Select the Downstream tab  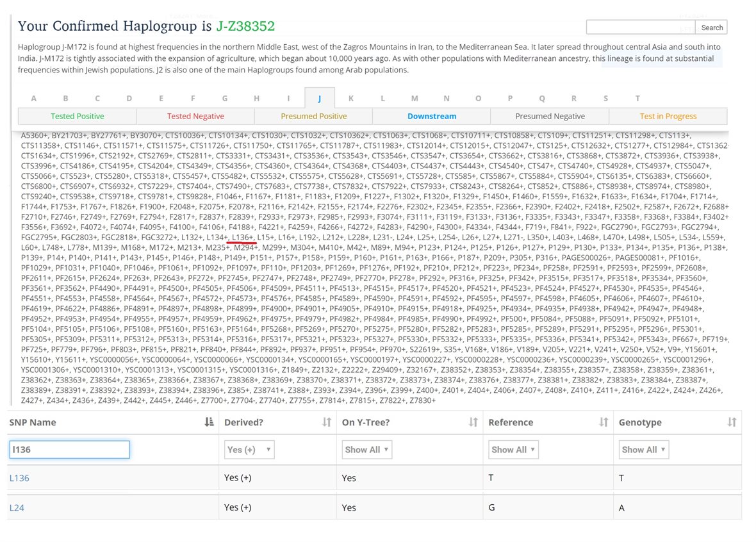(x=432, y=116)
